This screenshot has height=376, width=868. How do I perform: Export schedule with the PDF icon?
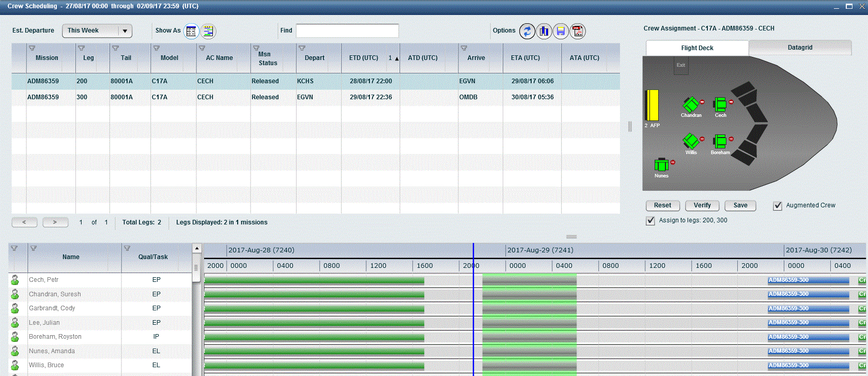coord(577,31)
